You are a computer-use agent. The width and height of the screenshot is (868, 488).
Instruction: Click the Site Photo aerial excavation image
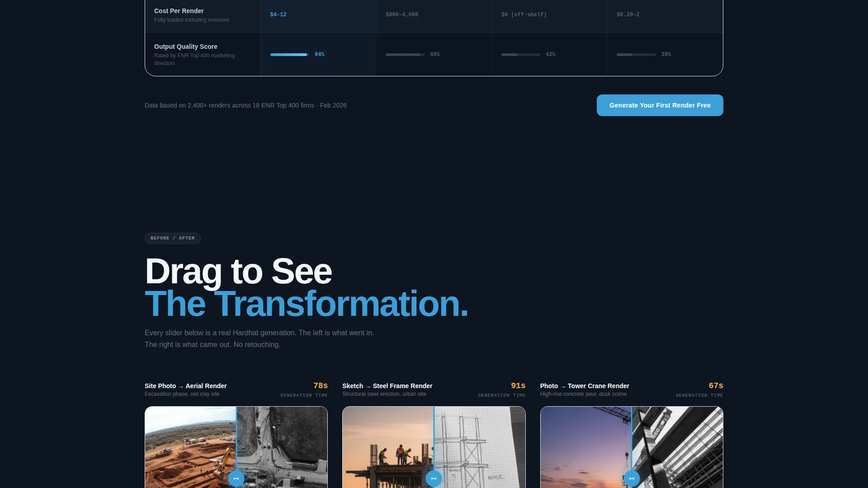(236, 447)
